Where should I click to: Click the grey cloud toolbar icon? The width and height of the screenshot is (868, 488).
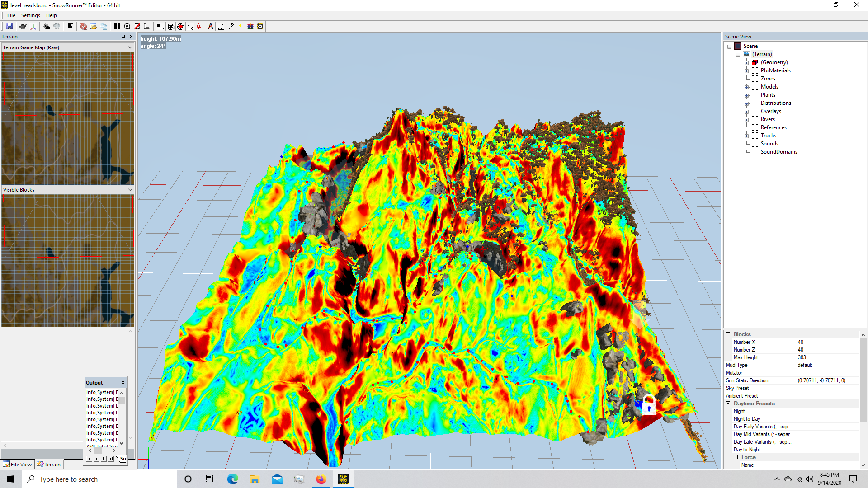pyautogui.click(x=57, y=27)
